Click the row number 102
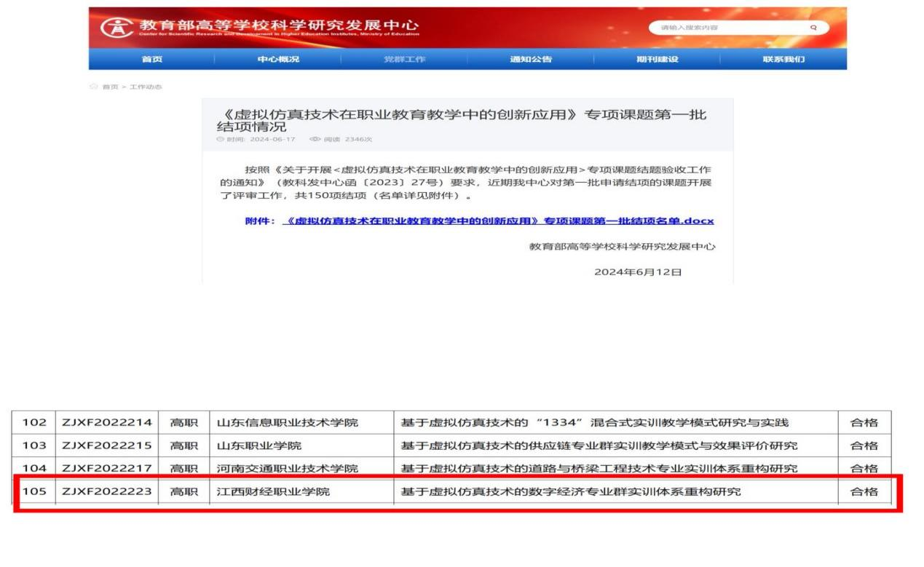924x567 pixels. click(x=34, y=422)
